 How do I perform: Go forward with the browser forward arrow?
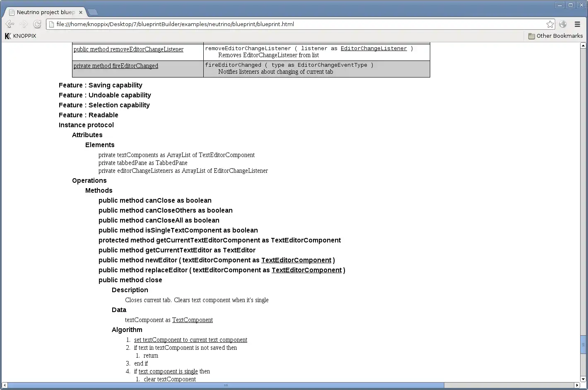[x=24, y=24]
